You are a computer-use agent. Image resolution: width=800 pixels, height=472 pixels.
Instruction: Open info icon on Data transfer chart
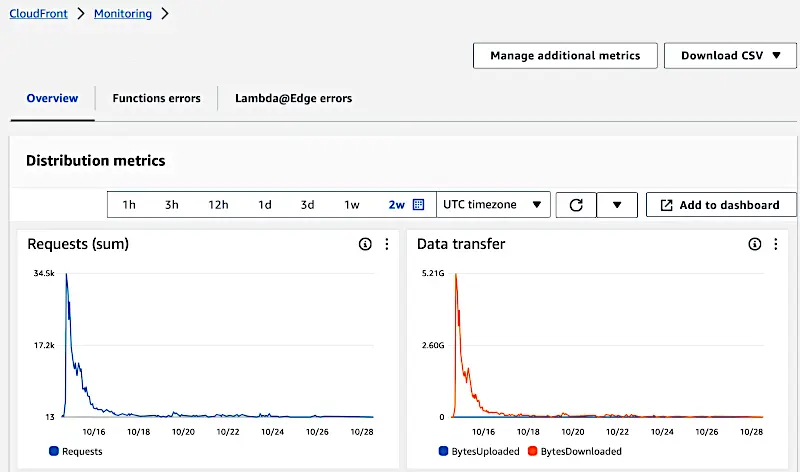[755, 244]
